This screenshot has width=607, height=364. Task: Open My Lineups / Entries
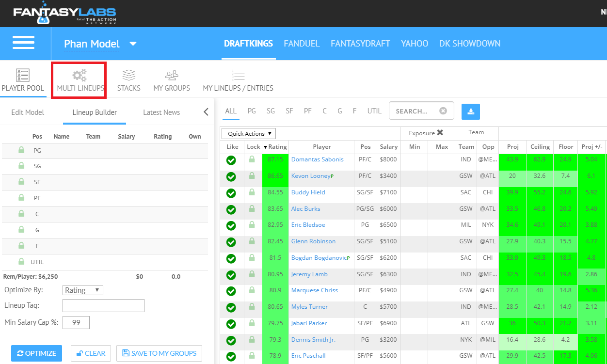click(238, 80)
